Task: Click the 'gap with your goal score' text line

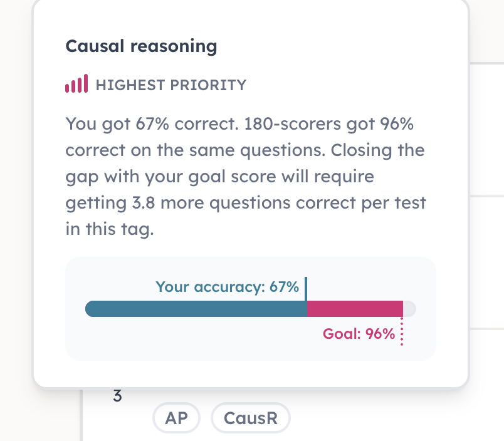Action: 219,177
